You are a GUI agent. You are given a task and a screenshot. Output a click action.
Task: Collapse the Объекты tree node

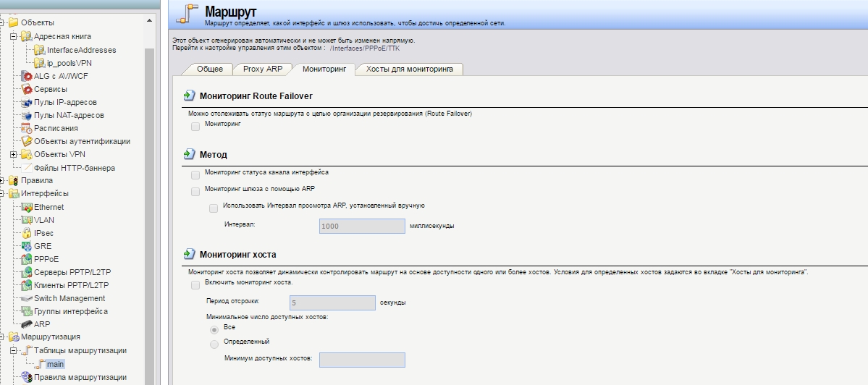click(1, 23)
